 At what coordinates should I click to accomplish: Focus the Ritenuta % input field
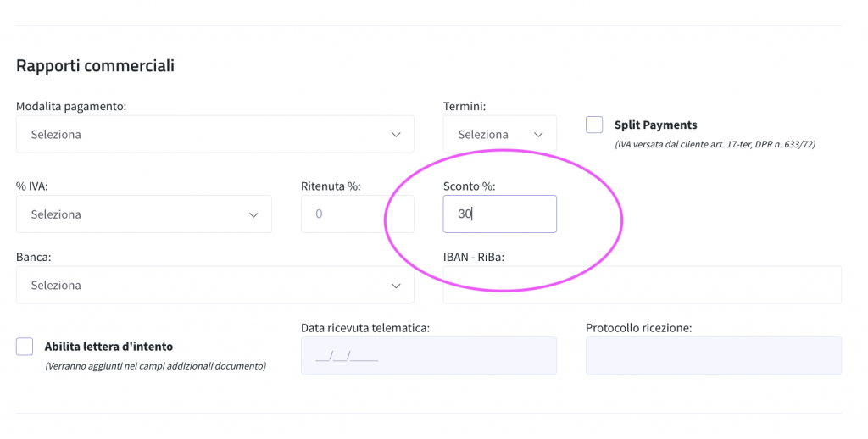click(357, 214)
